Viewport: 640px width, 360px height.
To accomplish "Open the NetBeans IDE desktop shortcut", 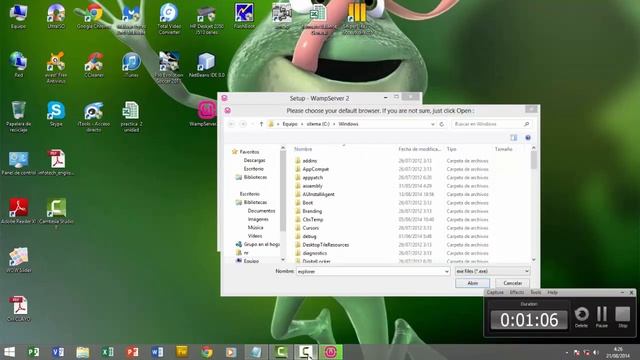I will [x=207, y=65].
